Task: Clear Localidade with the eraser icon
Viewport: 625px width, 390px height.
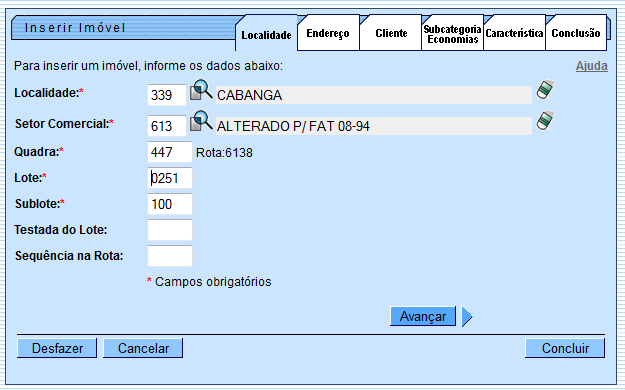Action: [545, 89]
